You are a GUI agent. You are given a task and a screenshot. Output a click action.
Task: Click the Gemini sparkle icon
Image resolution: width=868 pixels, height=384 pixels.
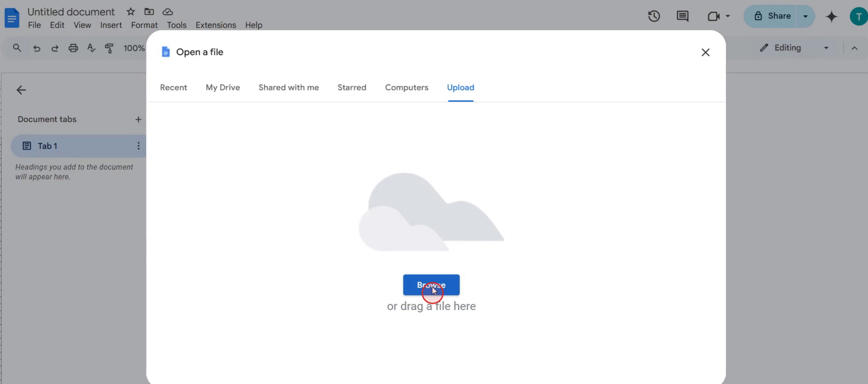click(x=831, y=16)
